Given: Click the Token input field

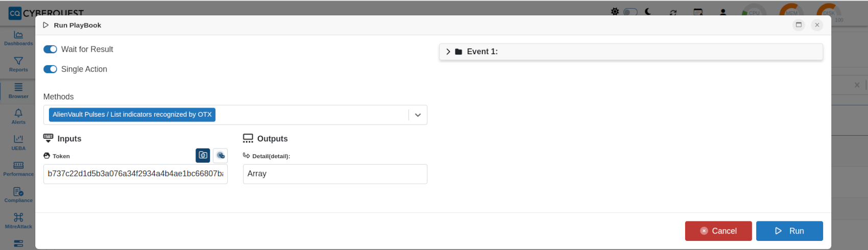Looking at the screenshot, I should click(135, 174).
